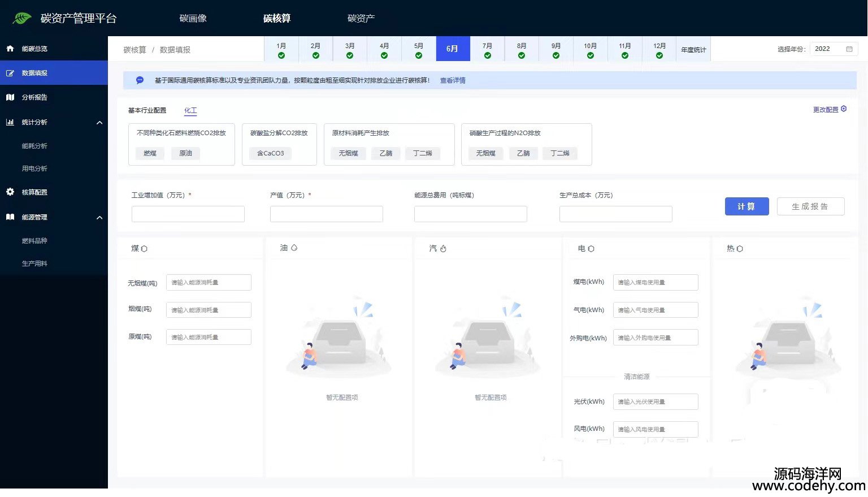Click the book icon beside 能源管理
The image size is (868, 497).
tap(10, 217)
